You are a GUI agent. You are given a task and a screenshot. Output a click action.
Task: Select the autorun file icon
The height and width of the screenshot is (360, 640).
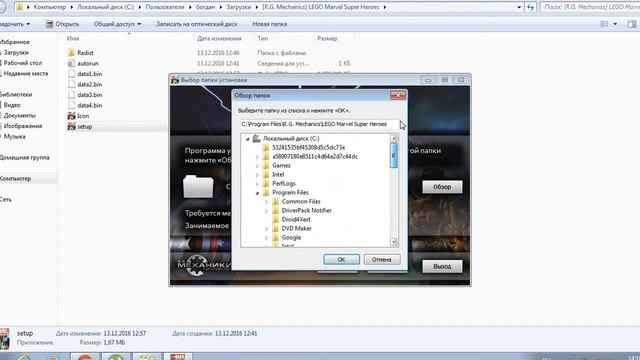(71, 63)
